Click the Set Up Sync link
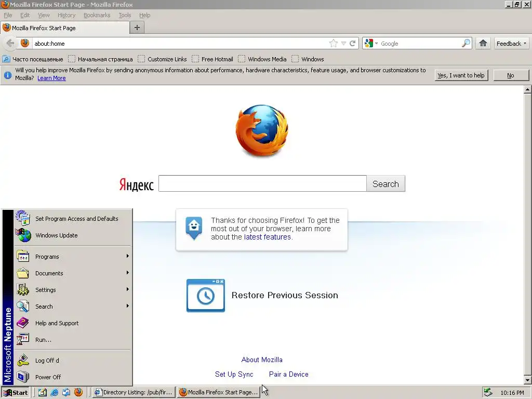 [234, 374]
